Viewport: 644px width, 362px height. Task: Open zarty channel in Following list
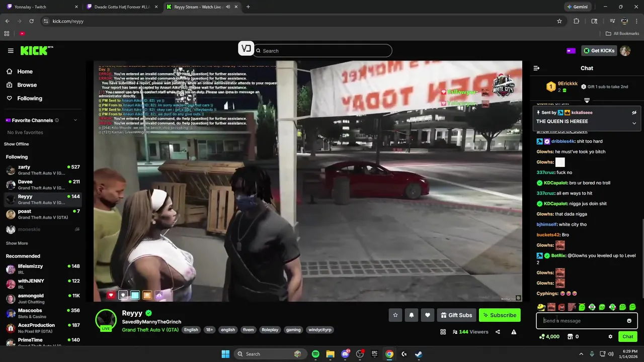click(x=43, y=170)
